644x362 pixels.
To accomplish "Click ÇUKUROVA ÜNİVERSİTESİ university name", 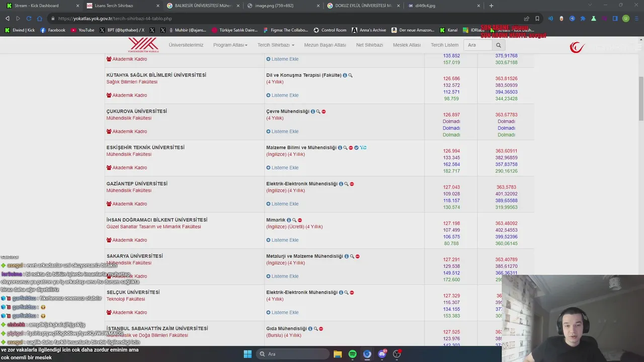I will pos(137,112).
